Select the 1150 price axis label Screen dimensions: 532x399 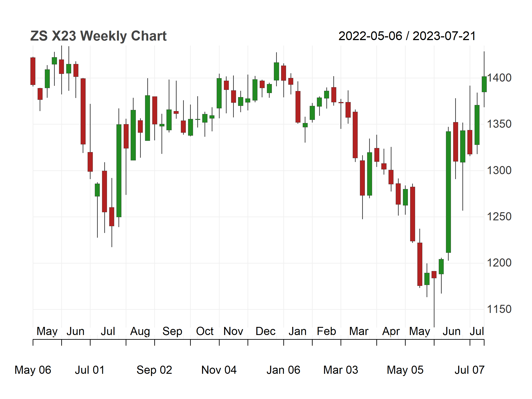coord(499,309)
